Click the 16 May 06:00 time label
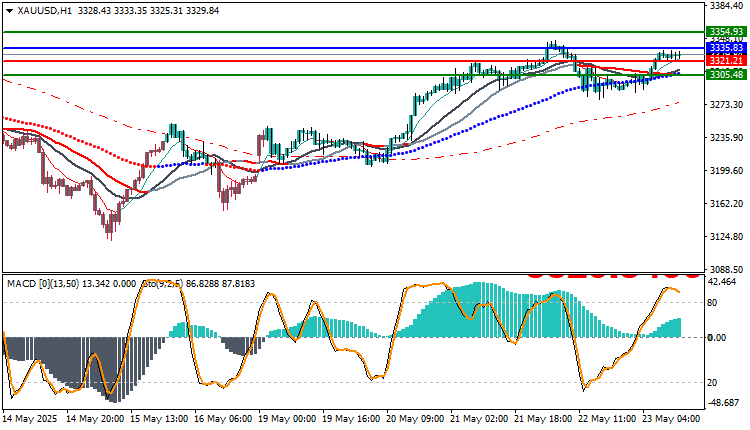 (x=223, y=419)
